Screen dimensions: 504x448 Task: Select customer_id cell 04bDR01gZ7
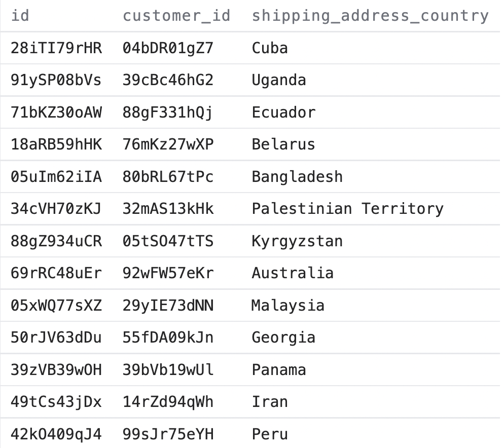(168, 48)
